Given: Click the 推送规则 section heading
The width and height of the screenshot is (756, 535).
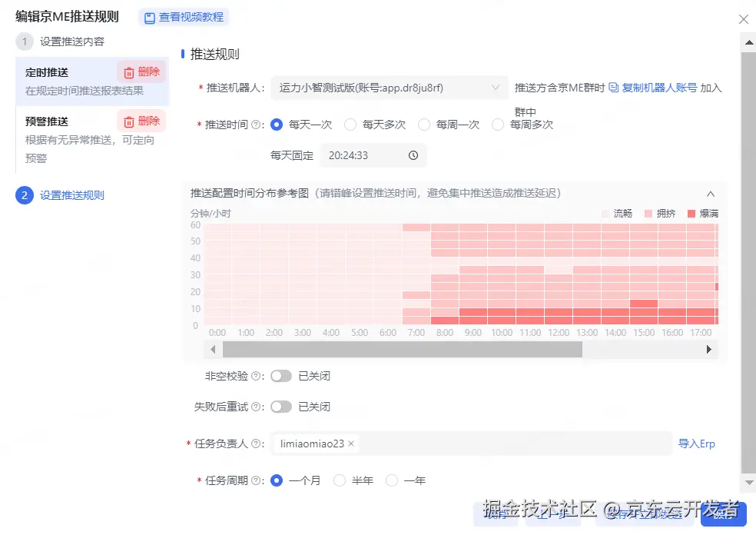Looking at the screenshot, I should pyautogui.click(x=214, y=54).
